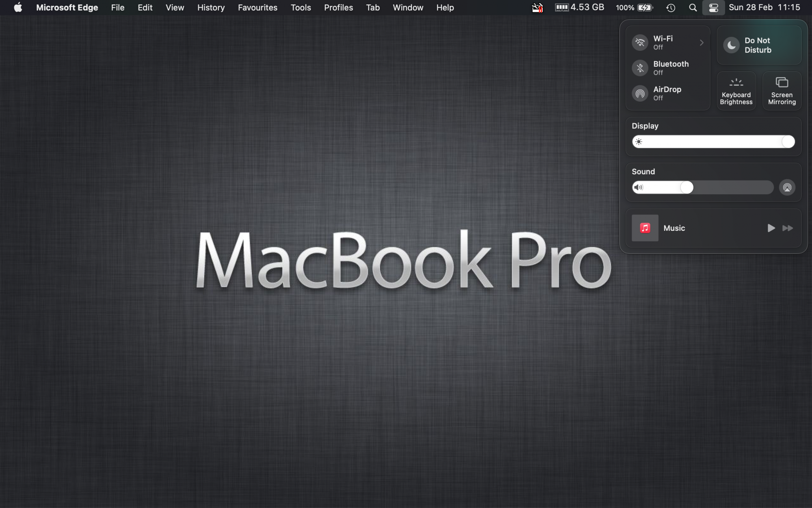Open the battery status menu

pos(635,8)
